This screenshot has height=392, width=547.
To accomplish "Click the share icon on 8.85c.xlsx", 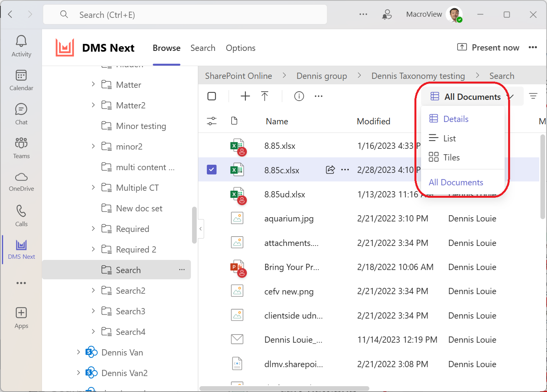I will click(330, 169).
